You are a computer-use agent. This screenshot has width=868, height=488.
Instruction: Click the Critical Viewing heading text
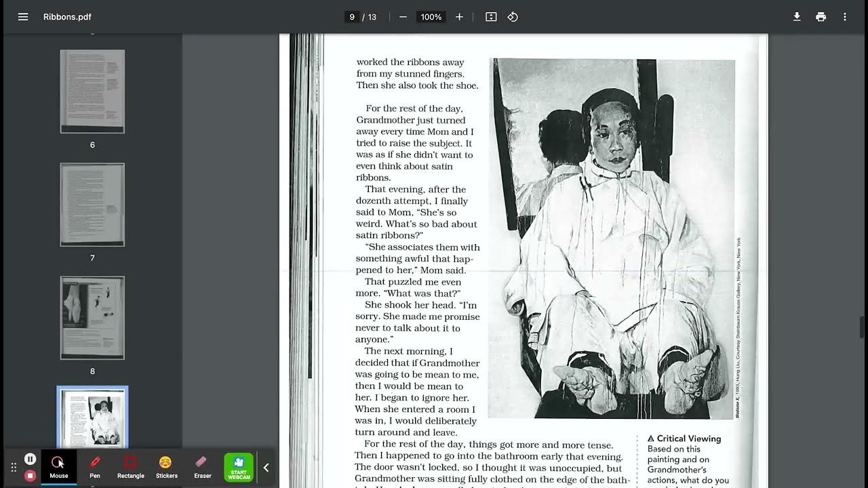tap(688, 439)
